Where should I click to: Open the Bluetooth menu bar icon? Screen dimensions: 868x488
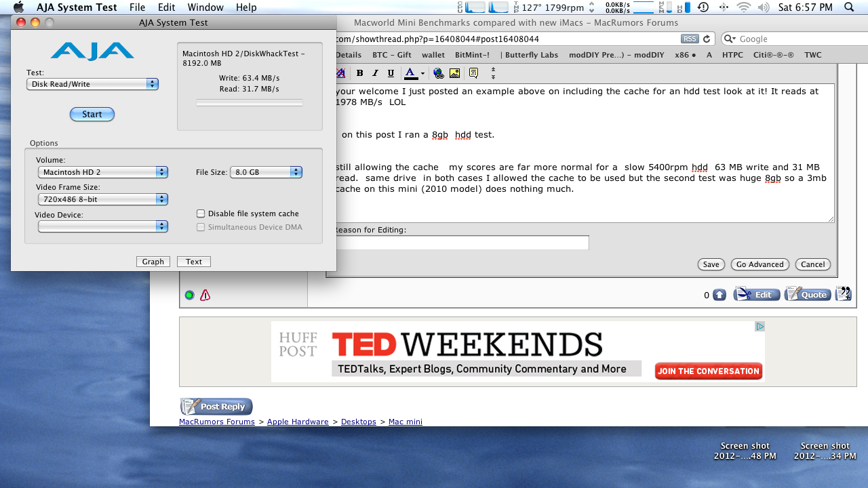(724, 7)
